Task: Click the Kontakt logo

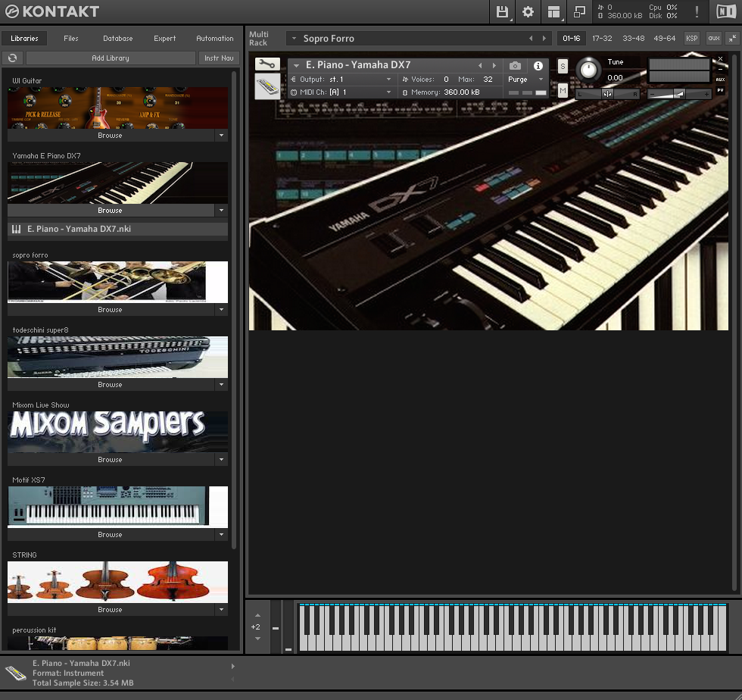Action: coord(52,11)
